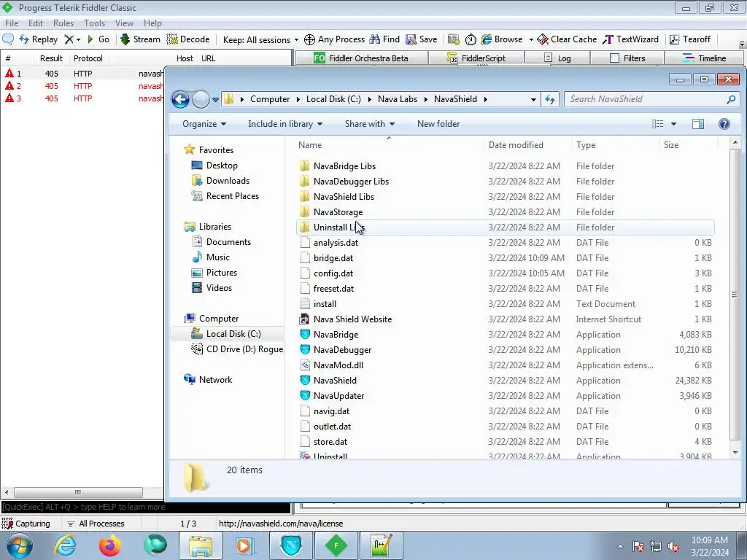Click the QuickExec command box
Viewport: 747px width, 560px height.
pyautogui.click(x=145, y=507)
